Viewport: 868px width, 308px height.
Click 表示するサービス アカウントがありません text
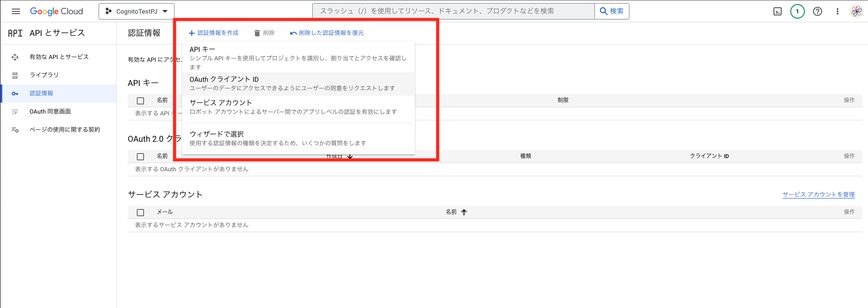[x=192, y=225]
